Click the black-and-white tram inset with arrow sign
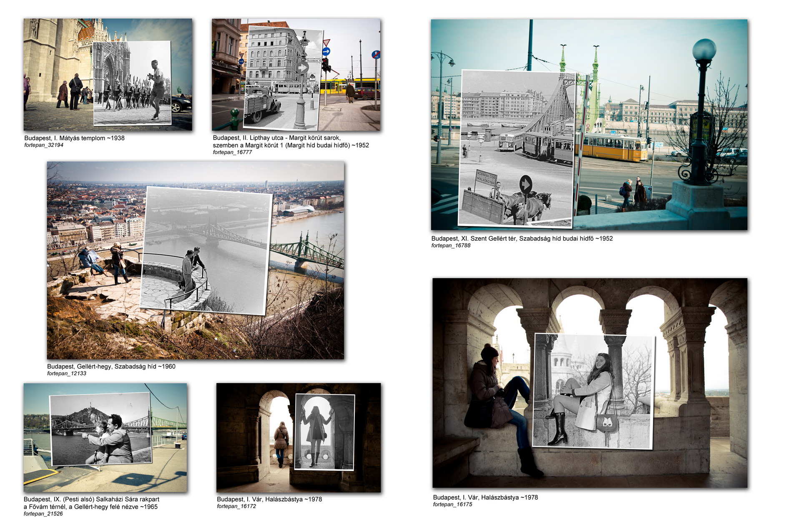 point(517,149)
